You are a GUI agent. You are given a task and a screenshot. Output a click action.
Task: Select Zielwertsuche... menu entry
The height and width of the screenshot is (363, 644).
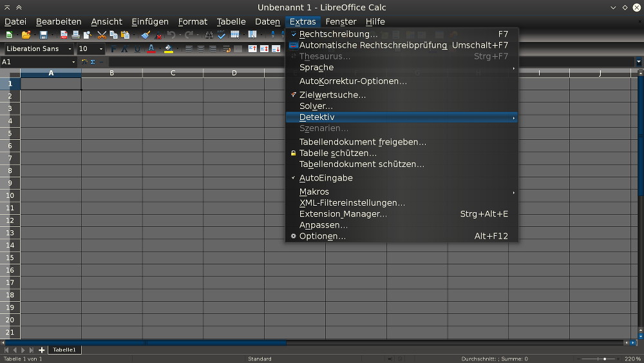(402, 95)
